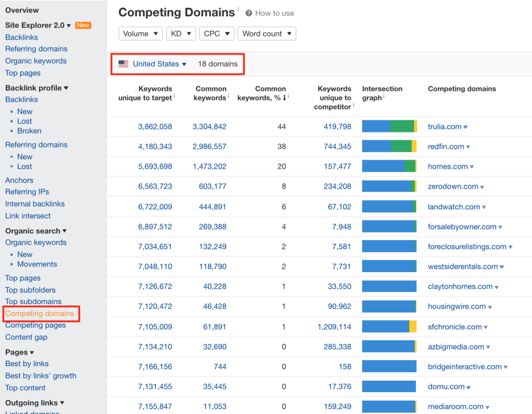Open Broken backlinks in the sidebar

30,131
